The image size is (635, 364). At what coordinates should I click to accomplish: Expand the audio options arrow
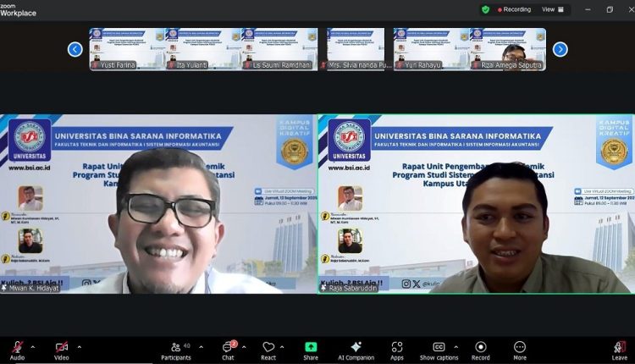[33, 347]
